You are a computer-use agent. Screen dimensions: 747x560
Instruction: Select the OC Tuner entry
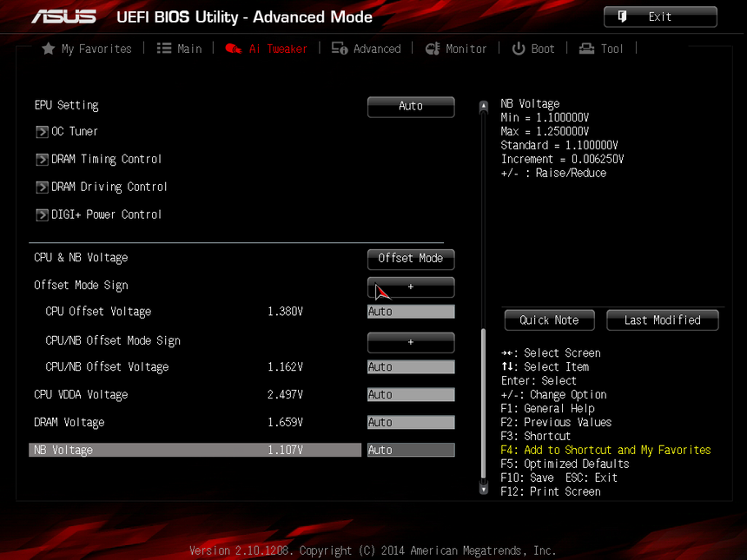pos(75,131)
